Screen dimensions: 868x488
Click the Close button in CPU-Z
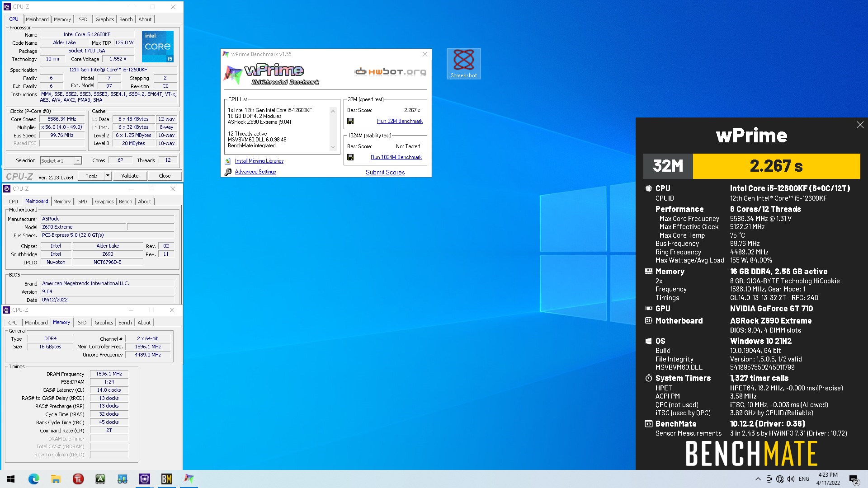(x=165, y=176)
